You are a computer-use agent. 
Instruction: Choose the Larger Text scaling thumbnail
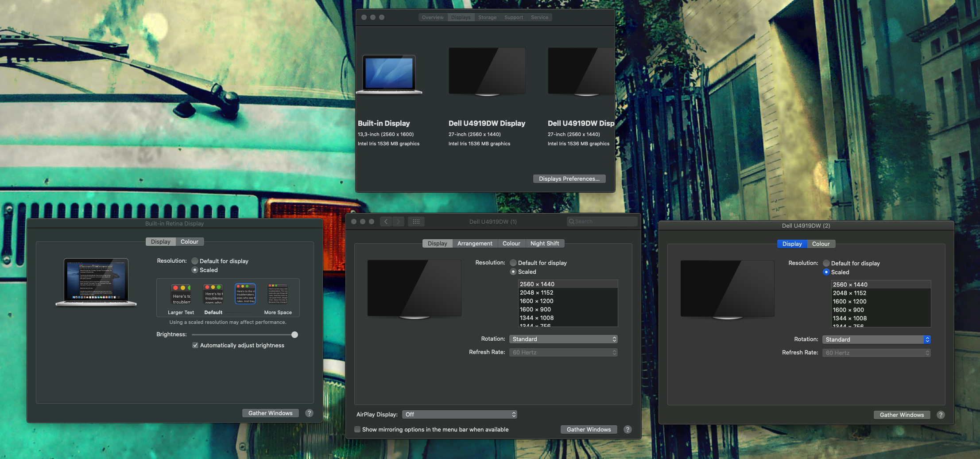(181, 294)
